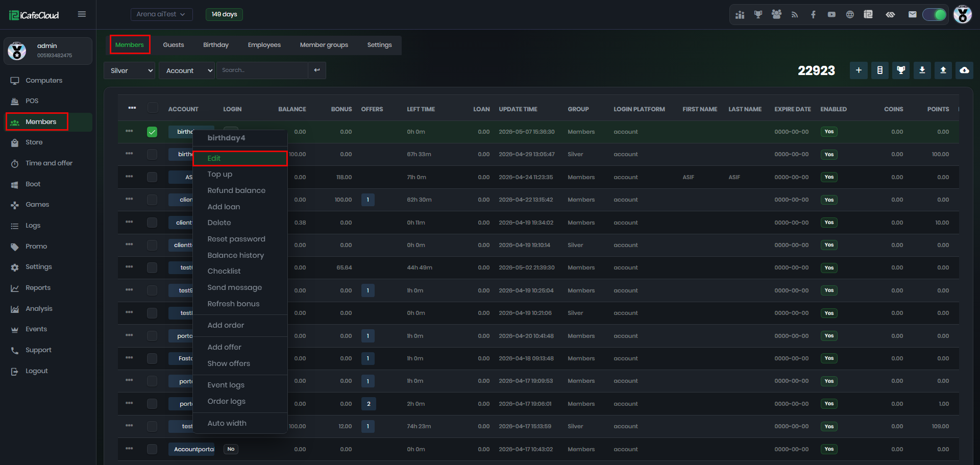Viewport: 980px width, 465px height.
Task: Tick the checkbox in the Accountportal row
Action: pos(152,449)
